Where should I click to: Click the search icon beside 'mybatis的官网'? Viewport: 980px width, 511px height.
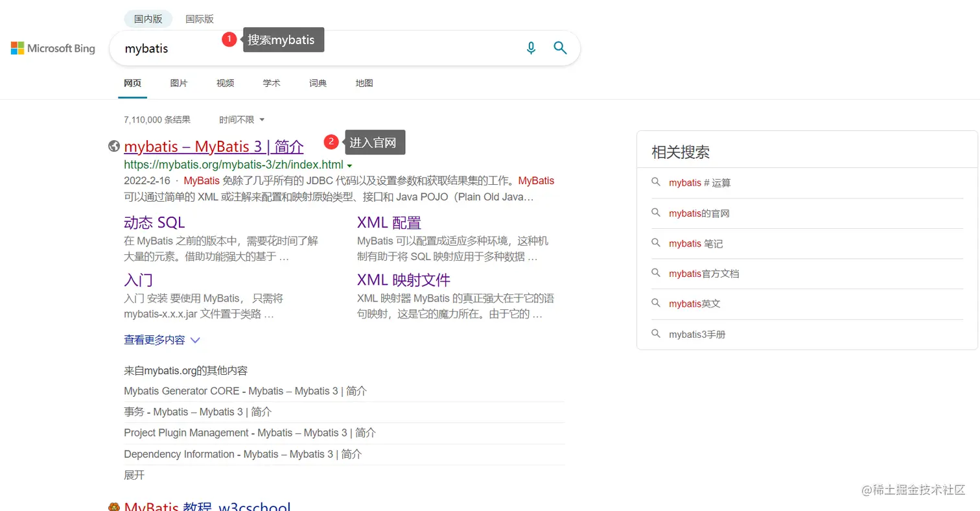pyautogui.click(x=657, y=213)
